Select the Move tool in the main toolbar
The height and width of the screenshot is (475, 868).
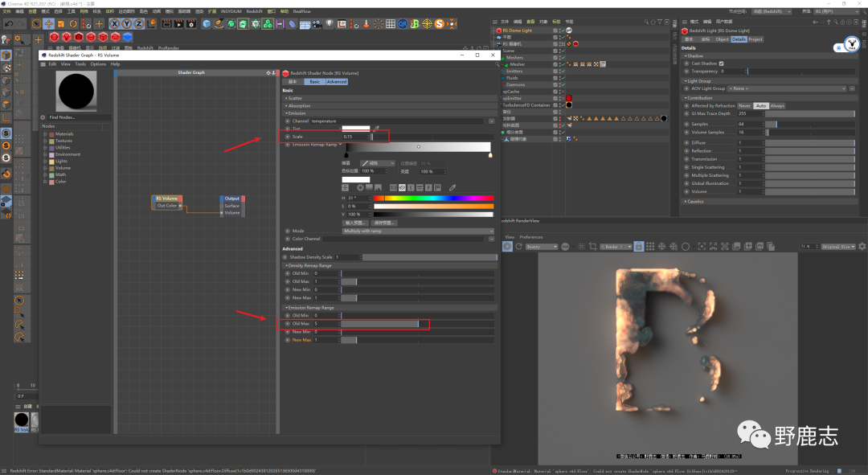pyautogui.click(x=49, y=24)
